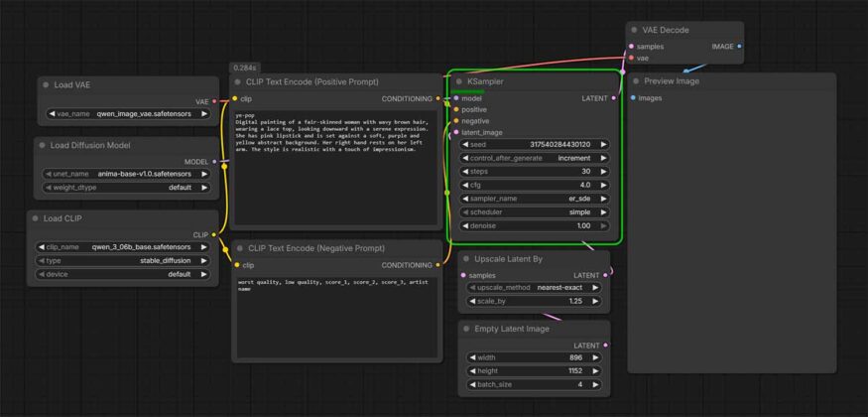868x417 pixels.
Task: Collapse the Empty Latent Image node dot
Action: click(x=465, y=329)
